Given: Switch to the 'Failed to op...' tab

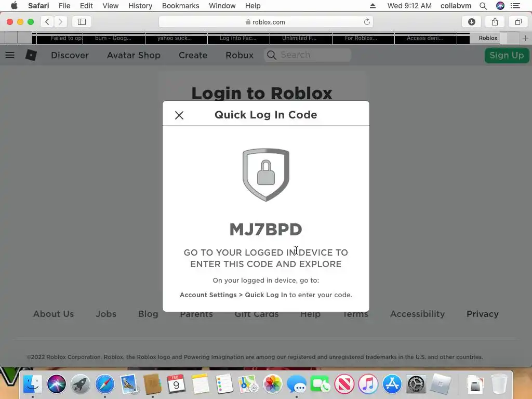Looking at the screenshot, I should (x=60, y=38).
